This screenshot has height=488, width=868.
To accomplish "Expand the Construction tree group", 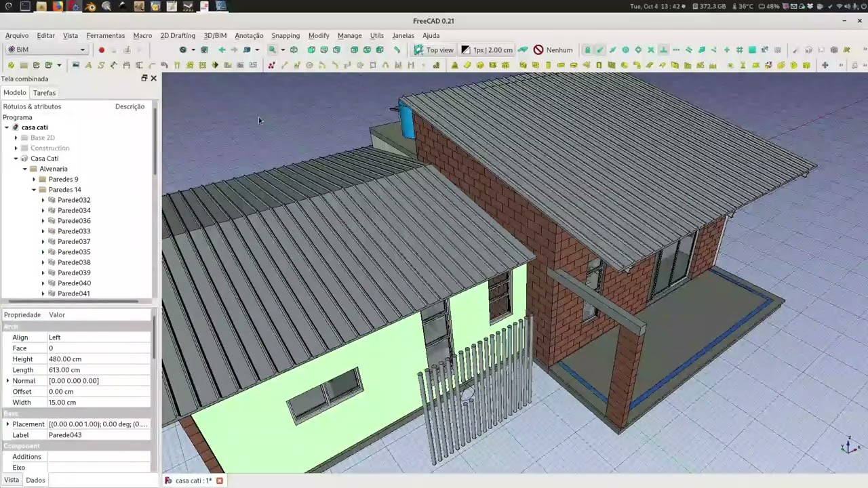I will point(16,148).
